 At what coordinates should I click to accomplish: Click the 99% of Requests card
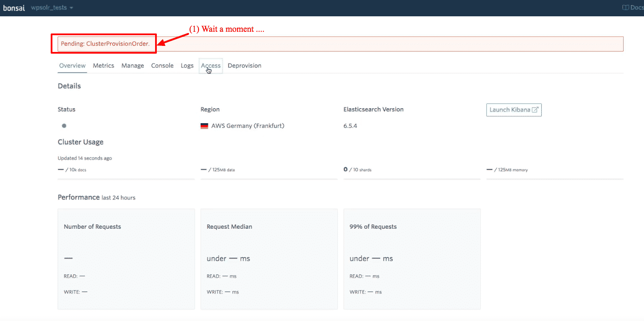[x=412, y=259]
